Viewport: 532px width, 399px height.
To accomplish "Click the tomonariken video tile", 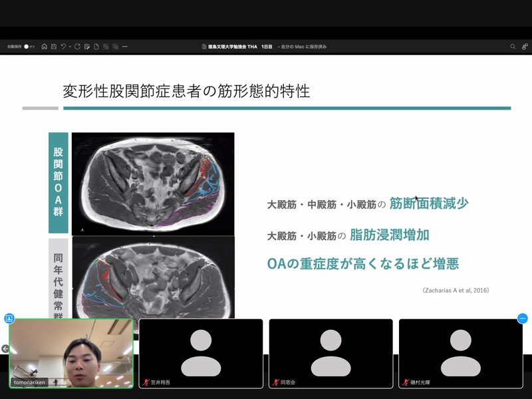I will point(71,354).
